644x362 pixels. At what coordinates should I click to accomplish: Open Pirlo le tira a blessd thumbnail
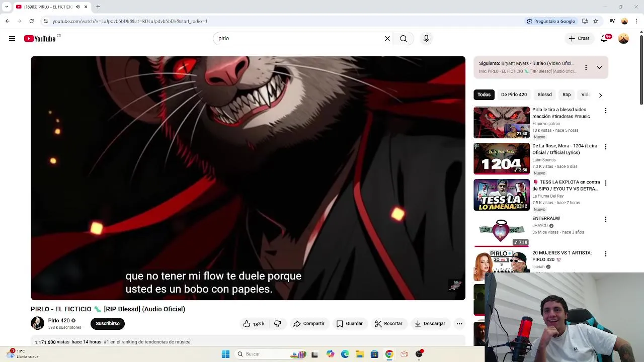(502, 122)
